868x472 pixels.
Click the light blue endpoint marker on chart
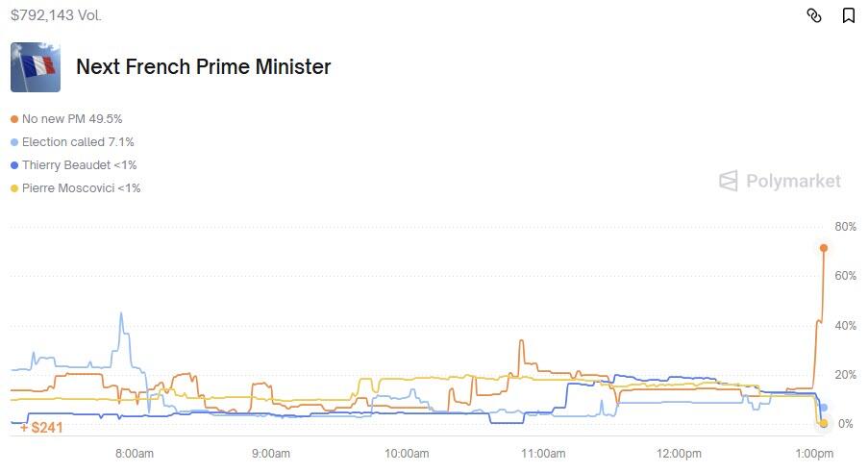(824, 408)
